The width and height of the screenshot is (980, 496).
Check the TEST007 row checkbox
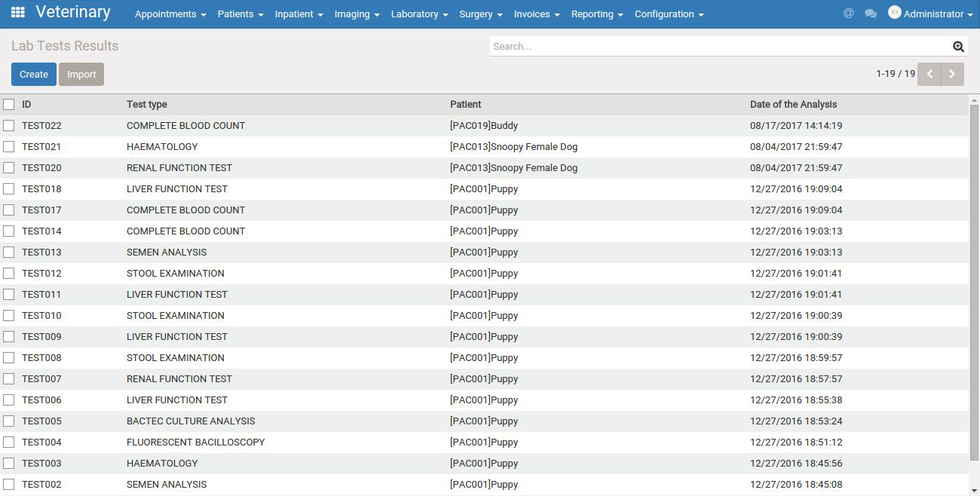[x=9, y=379]
